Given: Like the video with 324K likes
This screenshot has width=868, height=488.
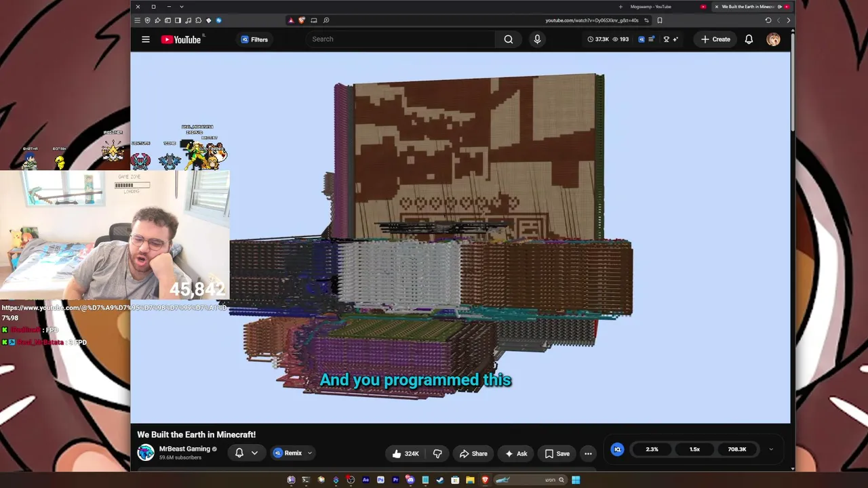Looking at the screenshot, I should [x=406, y=453].
